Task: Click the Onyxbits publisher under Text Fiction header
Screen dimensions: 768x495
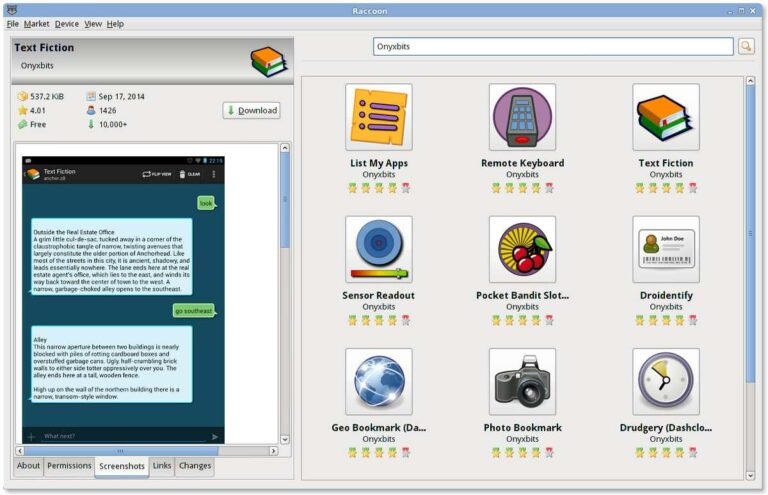Action: coord(37,66)
